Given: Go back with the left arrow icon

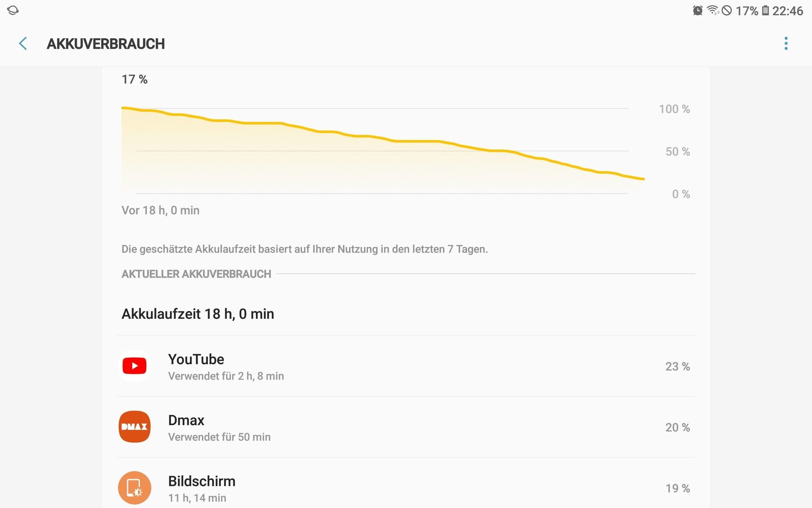Looking at the screenshot, I should point(23,43).
